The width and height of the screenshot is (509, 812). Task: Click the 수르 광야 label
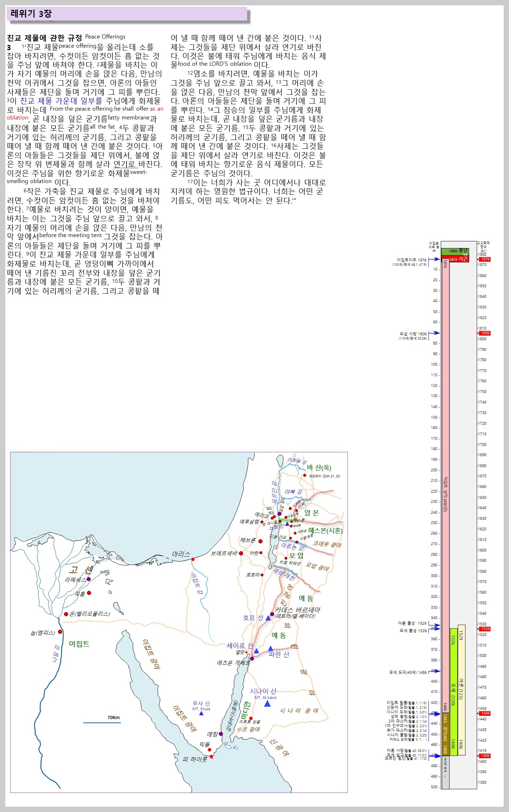(x=248, y=730)
